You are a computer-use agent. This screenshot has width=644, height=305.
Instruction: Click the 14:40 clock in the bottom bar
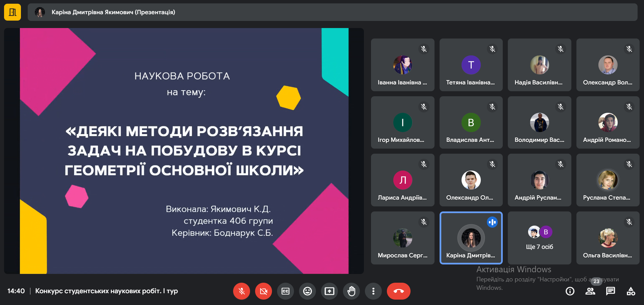16,291
